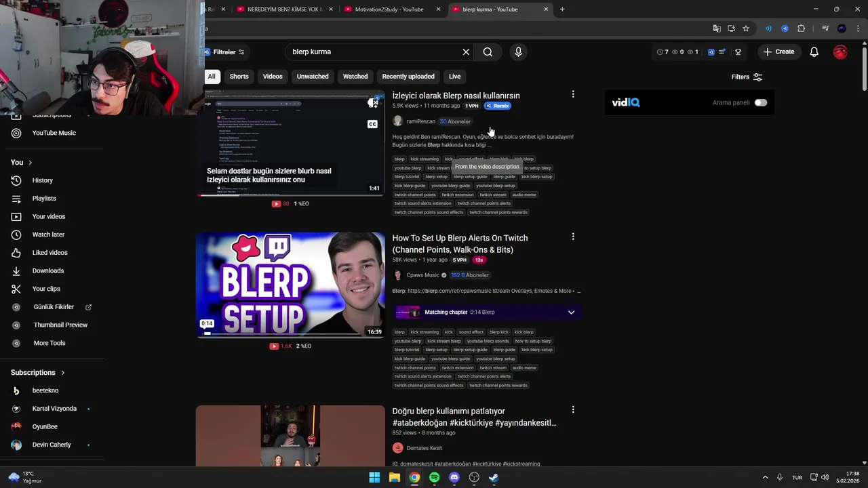Open the Kartal Vizyonda subscription
This screenshot has width=868, height=488.
54,409
